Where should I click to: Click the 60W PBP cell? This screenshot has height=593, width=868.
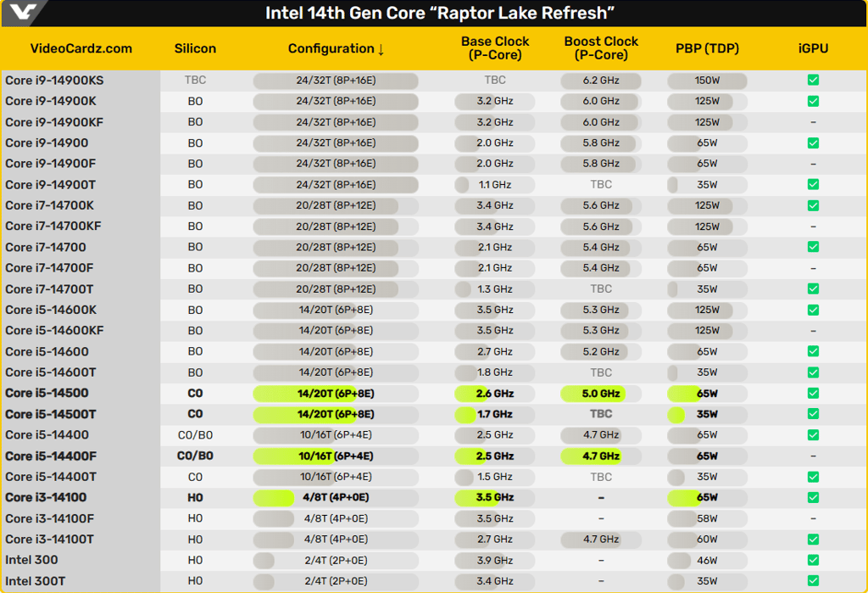coord(707,540)
